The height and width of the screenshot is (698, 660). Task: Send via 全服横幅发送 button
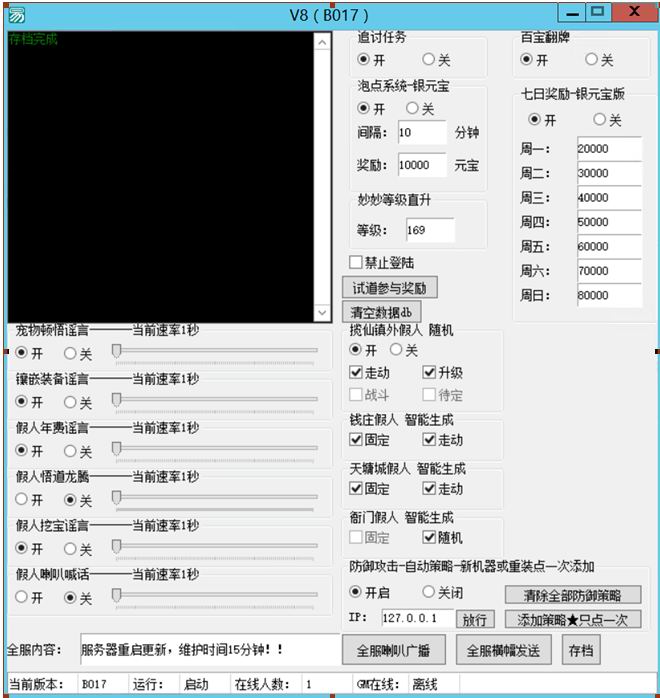pos(503,650)
